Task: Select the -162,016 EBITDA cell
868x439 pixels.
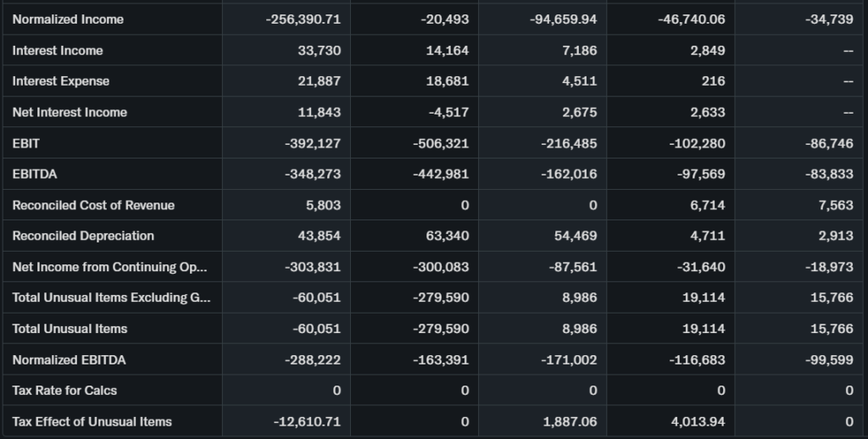Action: pyautogui.click(x=568, y=175)
